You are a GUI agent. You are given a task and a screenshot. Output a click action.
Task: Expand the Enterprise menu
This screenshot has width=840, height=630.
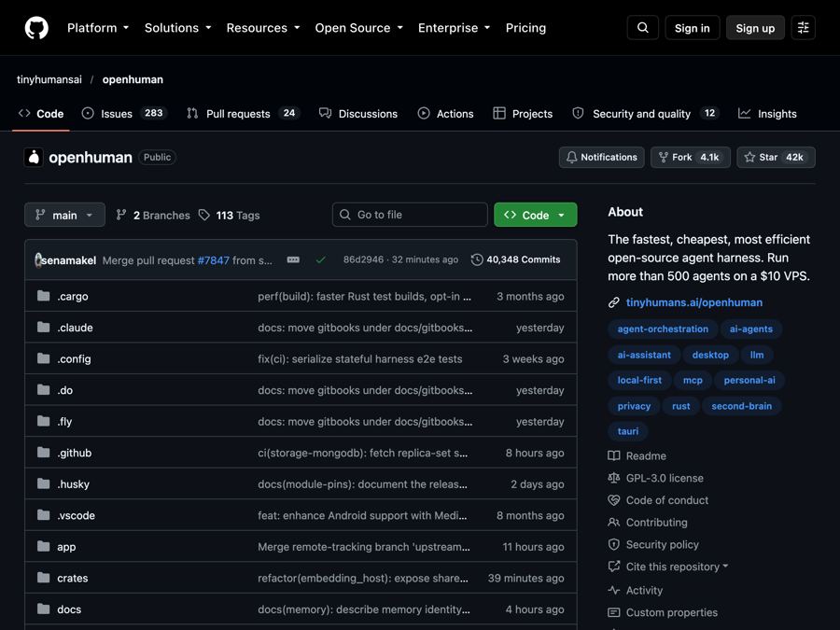point(454,28)
